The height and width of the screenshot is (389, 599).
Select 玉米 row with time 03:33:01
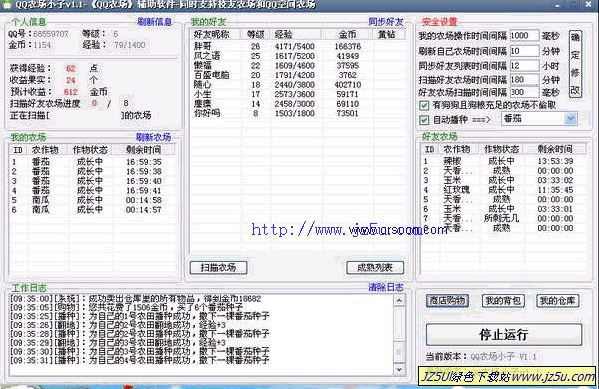point(503,209)
